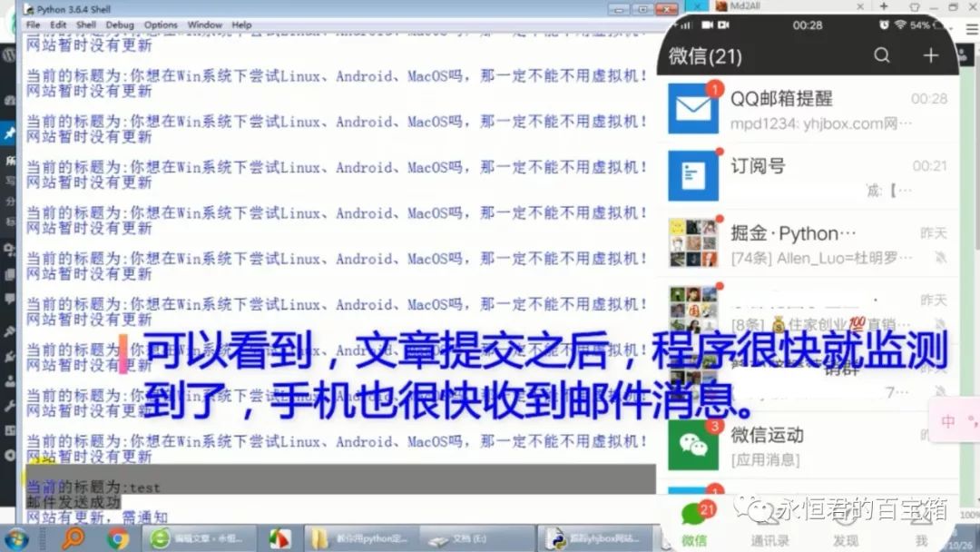The width and height of the screenshot is (980, 552).
Task: Click the Comments bubble icon in WordPress sidebar
Action: (x=9, y=300)
